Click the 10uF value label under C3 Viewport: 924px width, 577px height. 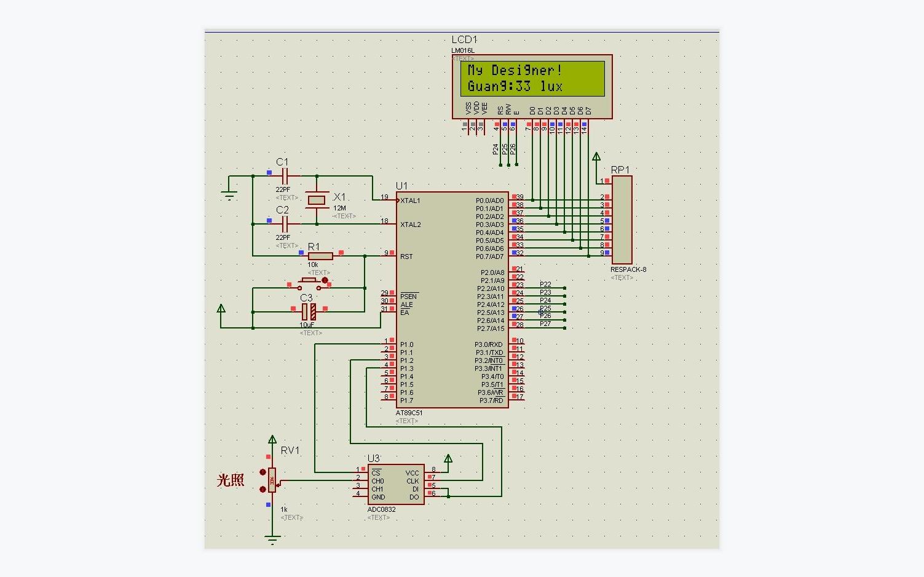[x=307, y=325]
